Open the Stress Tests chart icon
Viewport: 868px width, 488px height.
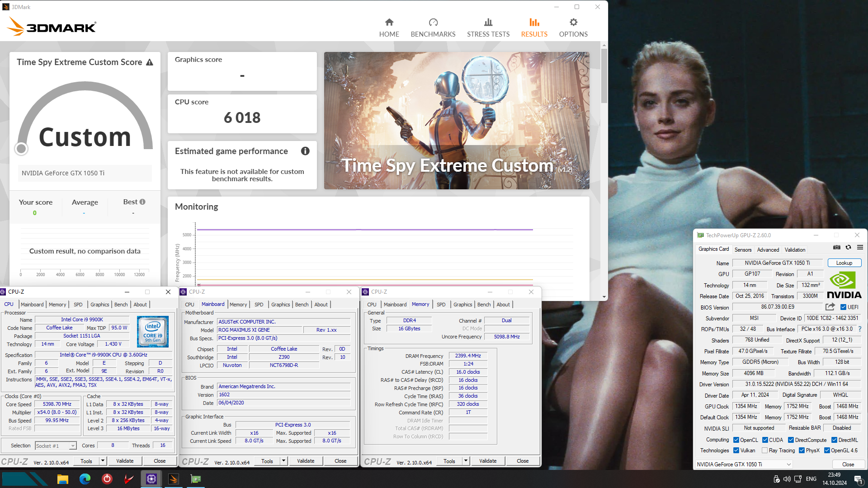[x=488, y=22]
